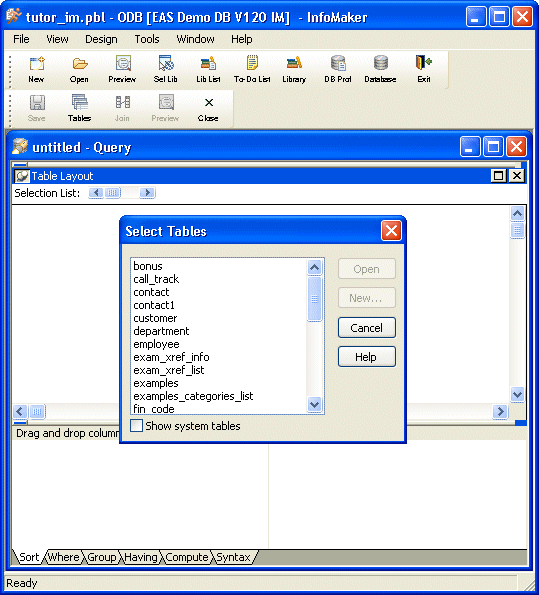Click Table Layout vertical scroll up arrow
539x595 pixels.
coord(517,214)
